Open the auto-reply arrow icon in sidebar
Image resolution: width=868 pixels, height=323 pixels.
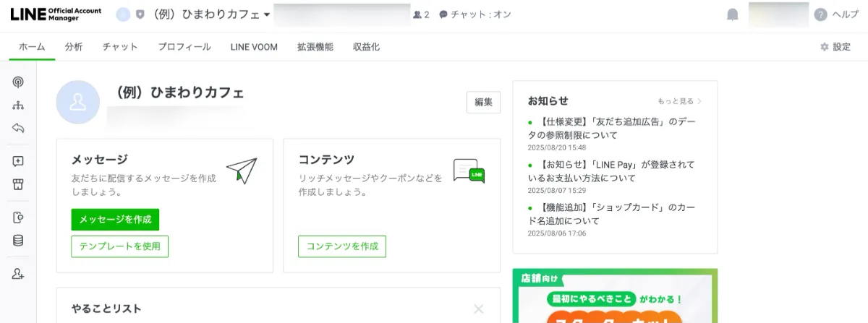tap(19, 128)
